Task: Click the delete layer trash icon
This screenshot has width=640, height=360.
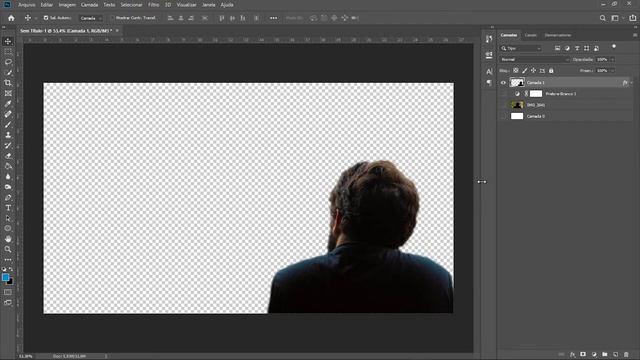Action: tap(626, 354)
